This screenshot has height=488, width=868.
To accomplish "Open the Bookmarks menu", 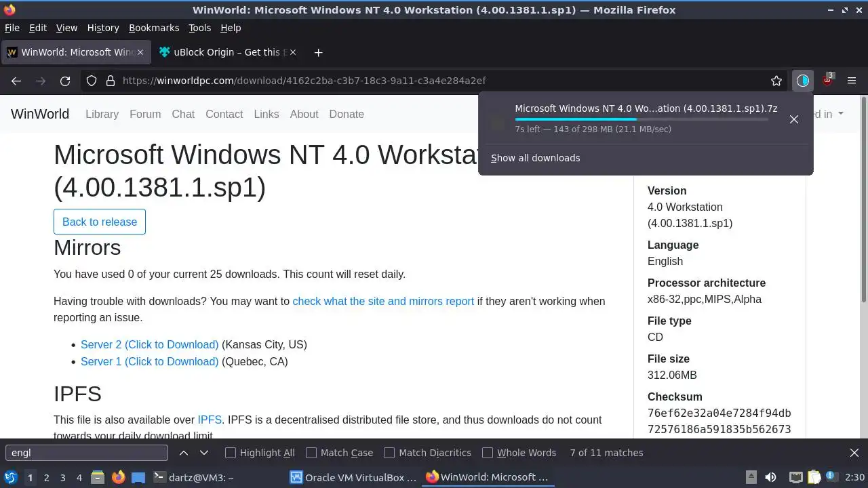I will tap(154, 28).
